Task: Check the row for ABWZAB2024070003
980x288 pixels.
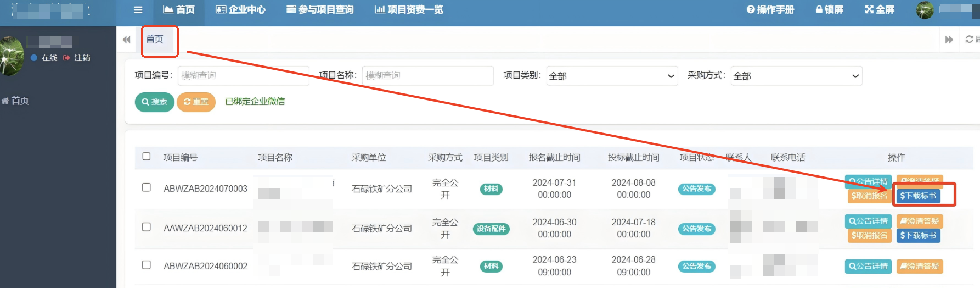Action: tap(147, 187)
